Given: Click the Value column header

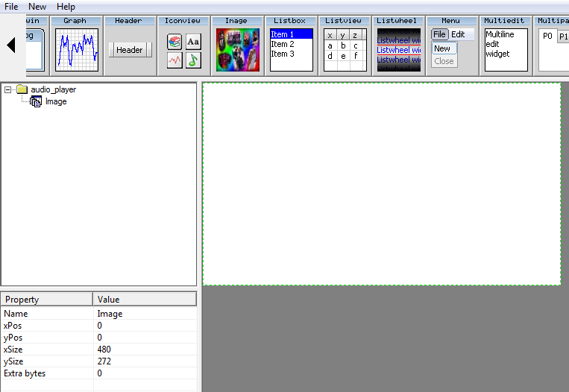Looking at the screenshot, I should 145,299.
